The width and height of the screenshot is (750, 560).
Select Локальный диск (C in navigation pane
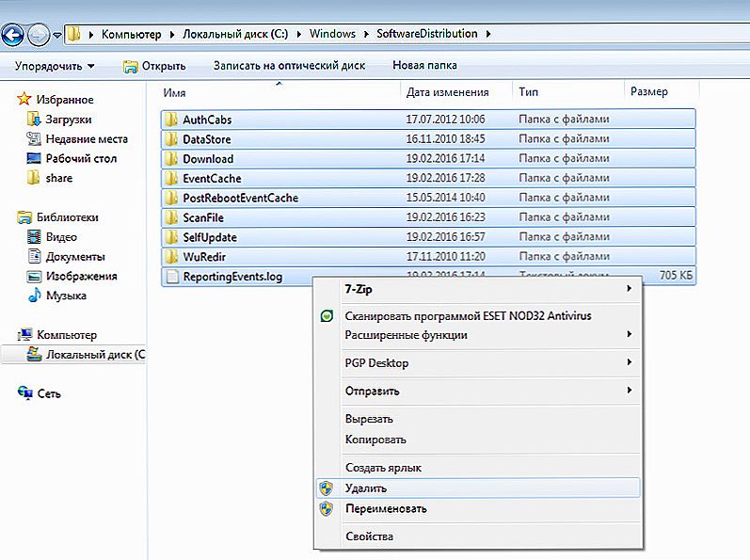click(x=95, y=355)
